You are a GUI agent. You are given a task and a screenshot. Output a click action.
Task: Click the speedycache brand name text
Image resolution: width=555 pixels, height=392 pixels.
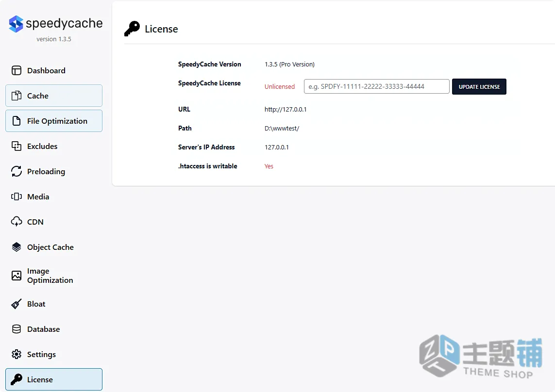64,23
